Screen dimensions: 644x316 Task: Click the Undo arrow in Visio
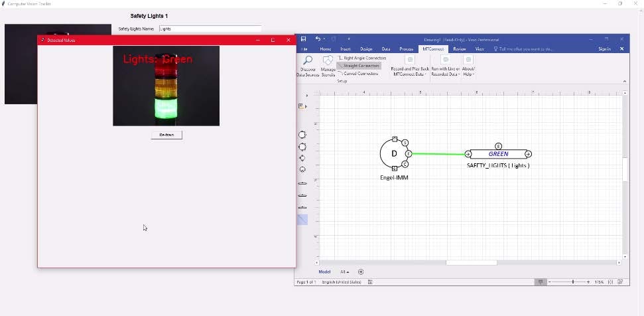(318, 39)
